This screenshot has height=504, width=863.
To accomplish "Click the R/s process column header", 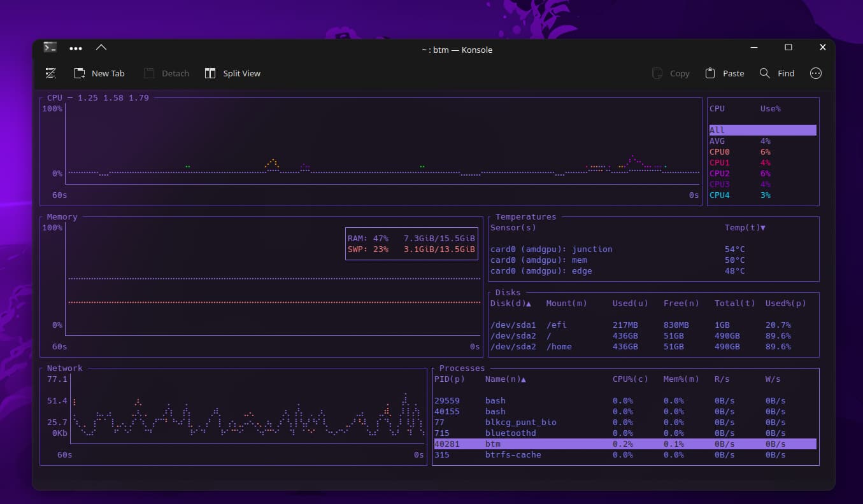I will tap(722, 379).
